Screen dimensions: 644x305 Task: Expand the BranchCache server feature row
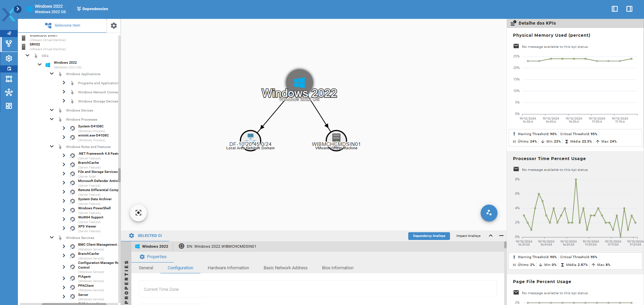click(64, 164)
